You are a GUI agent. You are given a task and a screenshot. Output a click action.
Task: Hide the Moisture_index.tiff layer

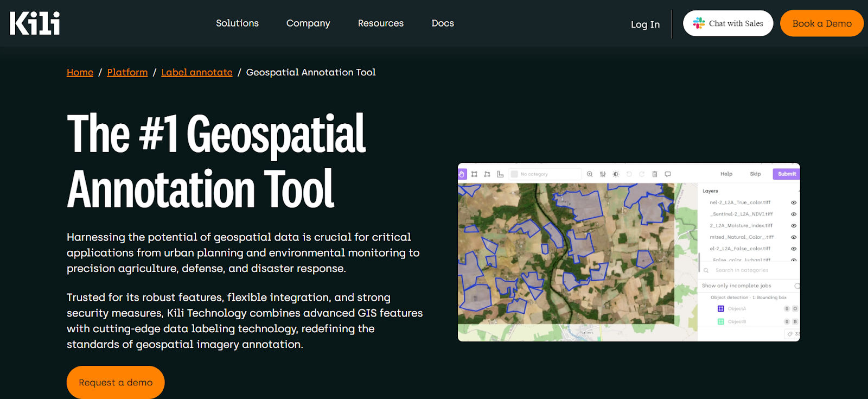[794, 226]
